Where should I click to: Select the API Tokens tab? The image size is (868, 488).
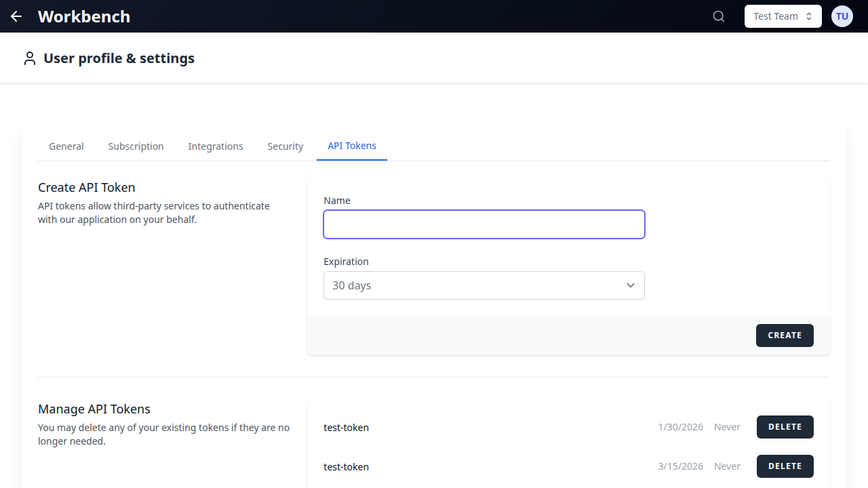pyautogui.click(x=352, y=146)
